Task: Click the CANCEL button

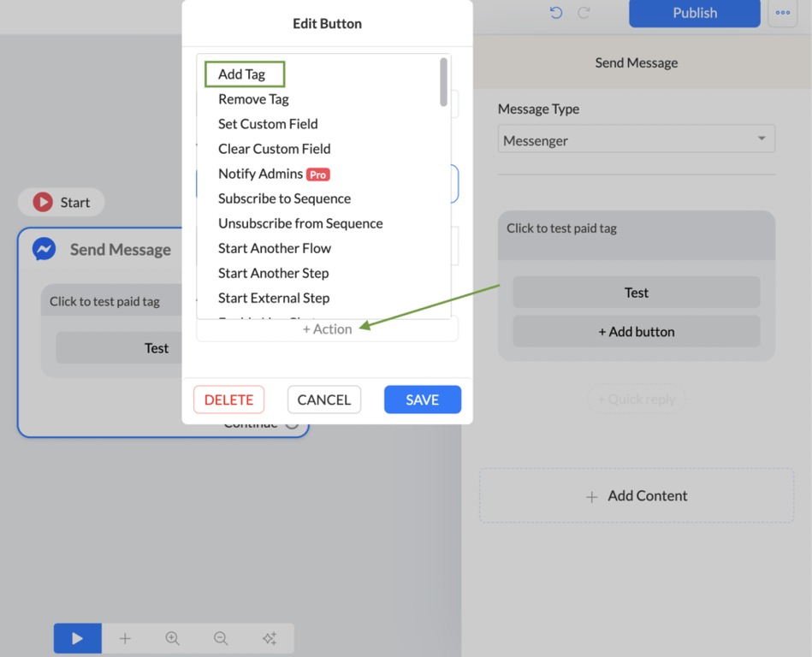Action: tap(324, 400)
